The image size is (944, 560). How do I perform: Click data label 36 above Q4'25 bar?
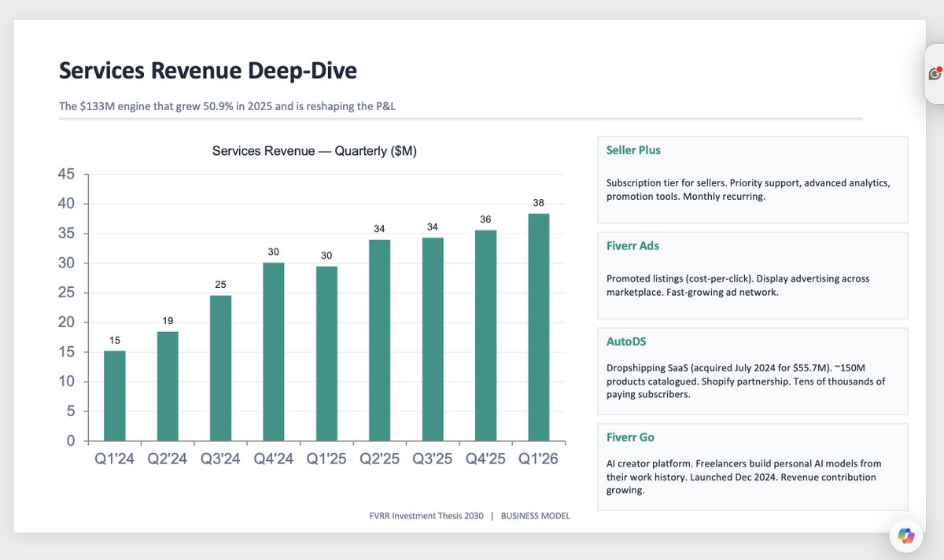point(485,219)
